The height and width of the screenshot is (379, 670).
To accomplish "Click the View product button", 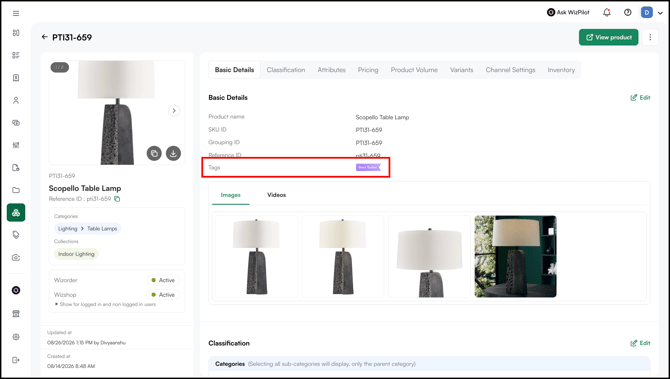I will 608,37.
